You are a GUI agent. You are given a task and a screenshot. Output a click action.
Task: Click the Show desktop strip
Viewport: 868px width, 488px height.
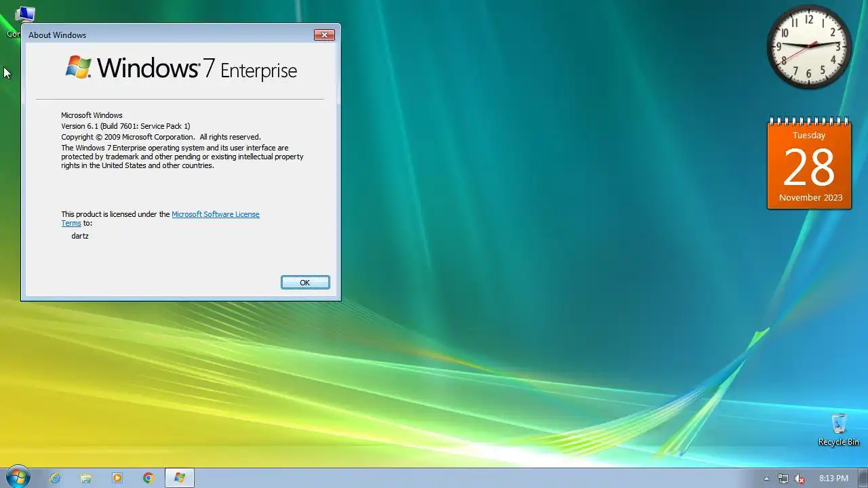point(863,478)
